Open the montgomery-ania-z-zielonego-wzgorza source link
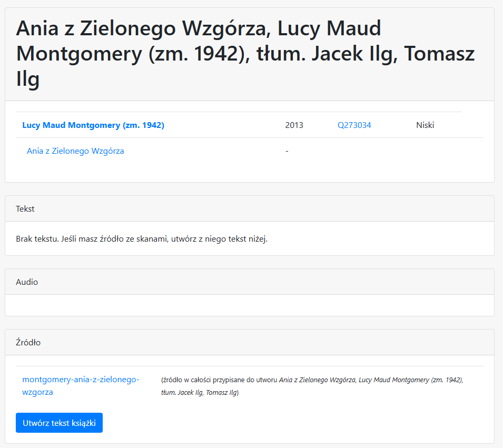 81,386
